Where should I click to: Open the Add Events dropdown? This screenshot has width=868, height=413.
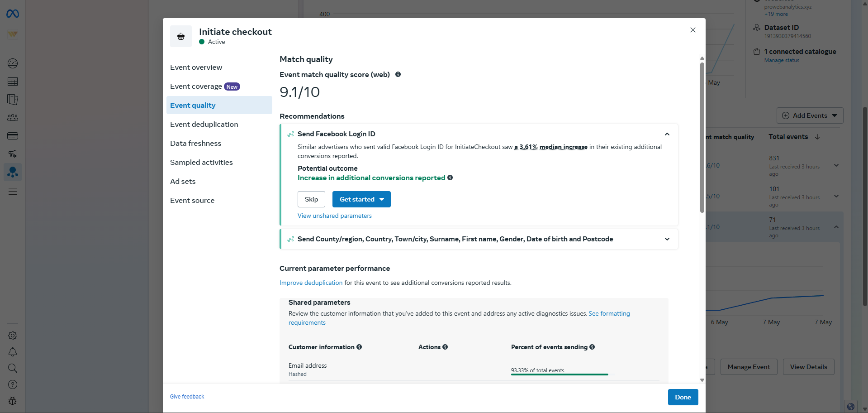point(810,115)
